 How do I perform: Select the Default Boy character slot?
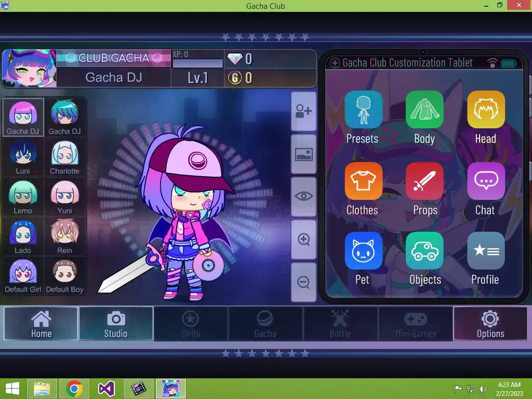(65, 275)
